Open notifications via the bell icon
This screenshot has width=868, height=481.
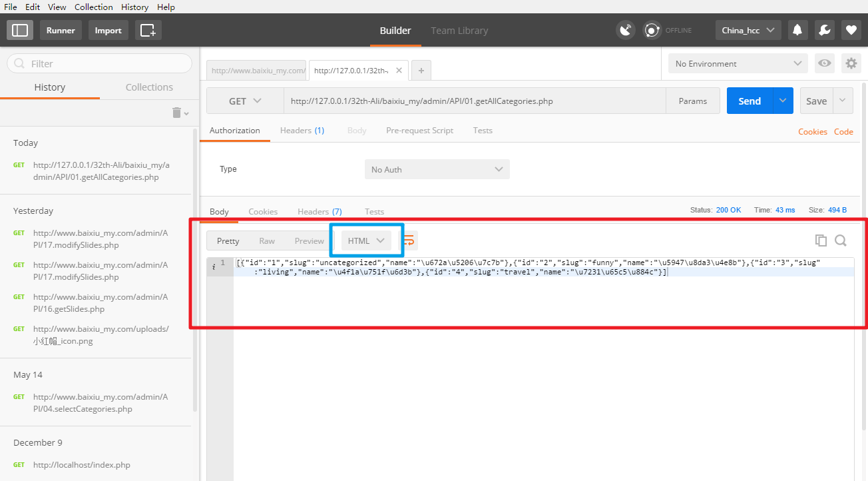click(797, 29)
